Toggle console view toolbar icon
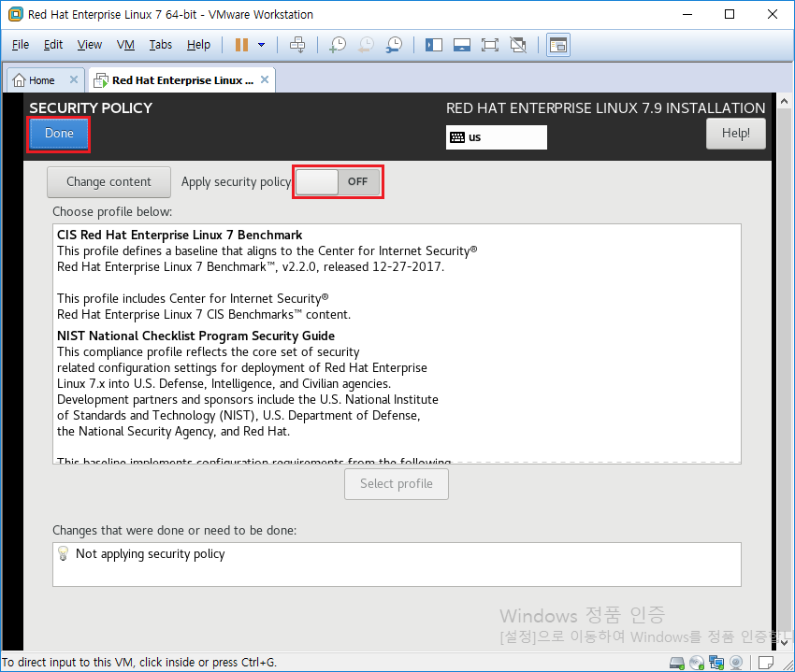This screenshot has width=795, height=672. (558, 45)
